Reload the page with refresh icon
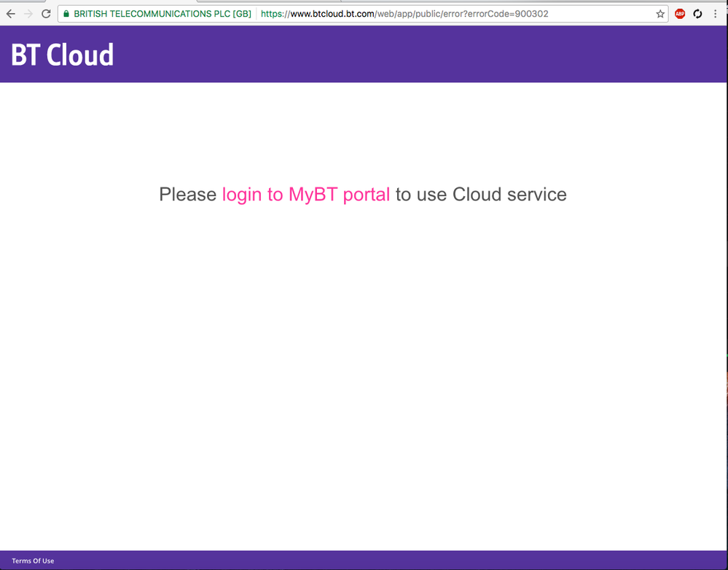Image resolution: width=728 pixels, height=570 pixels. point(46,14)
